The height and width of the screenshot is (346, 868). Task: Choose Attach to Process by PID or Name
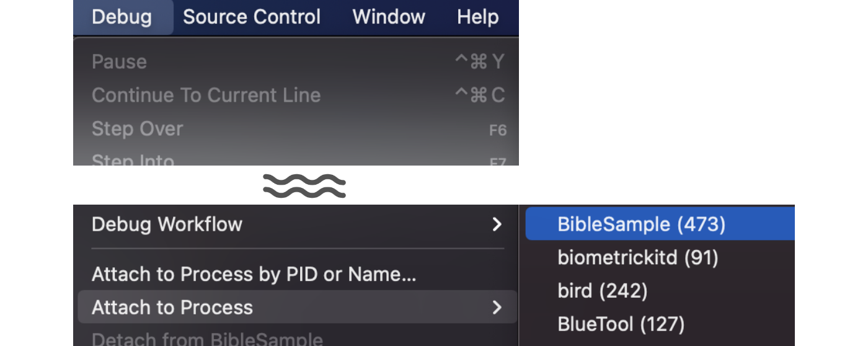point(254,274)
